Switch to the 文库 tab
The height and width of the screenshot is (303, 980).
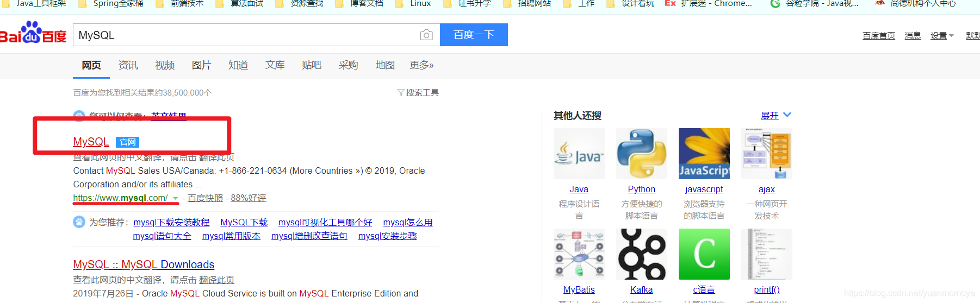click(275, 65)
